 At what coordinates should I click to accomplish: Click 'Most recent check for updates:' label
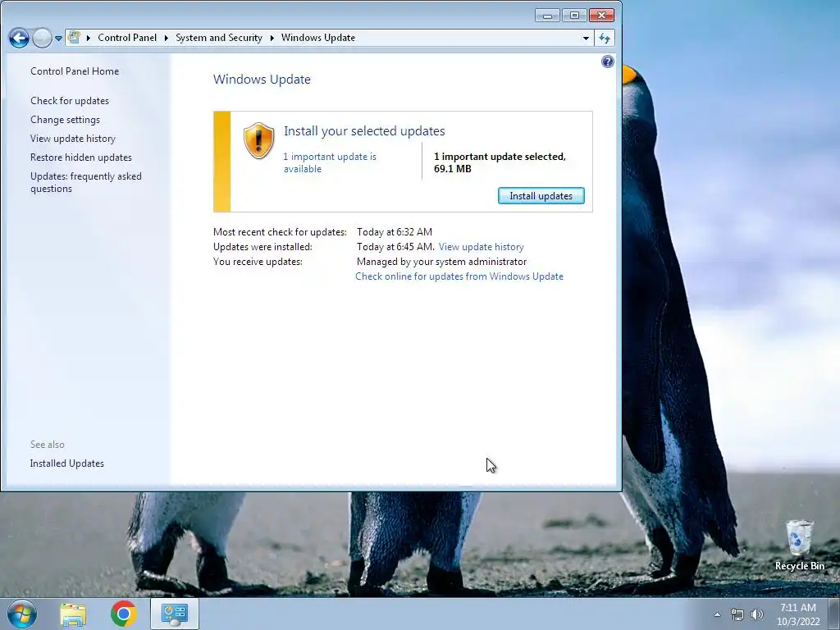tap(280, 232)
